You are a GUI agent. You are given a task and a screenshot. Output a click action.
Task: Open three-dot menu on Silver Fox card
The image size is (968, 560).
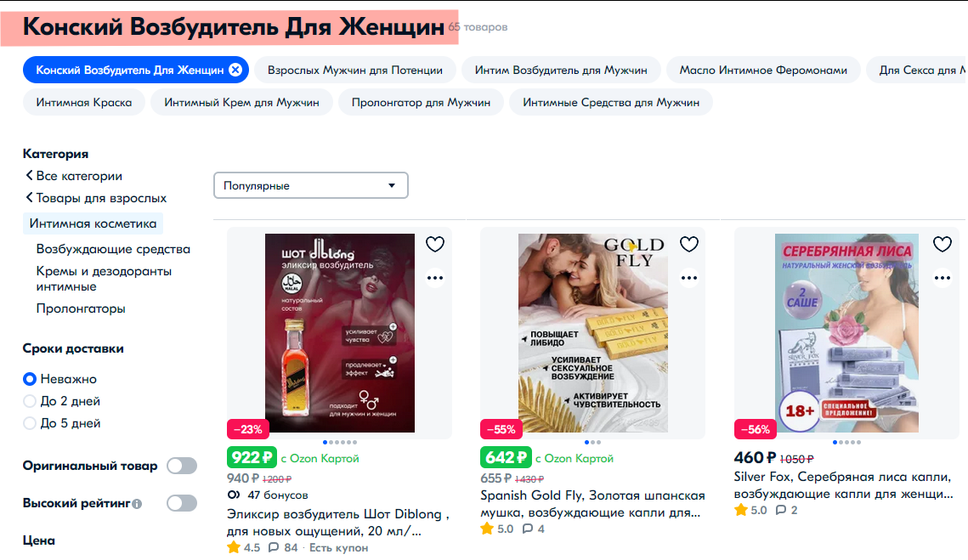tap(942, 278)
